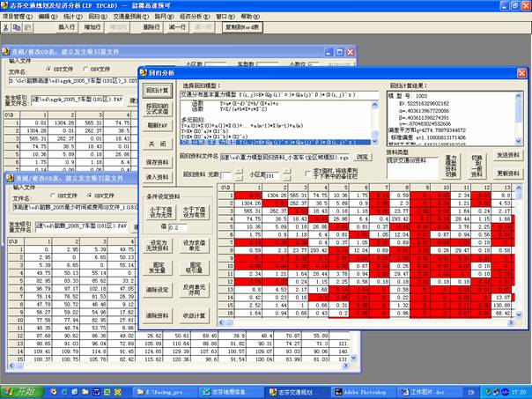Screen dimensions: 532x399
Task: Click the 增加行 toolbar button
Action: pyautogui.click(x=92, y=27)
